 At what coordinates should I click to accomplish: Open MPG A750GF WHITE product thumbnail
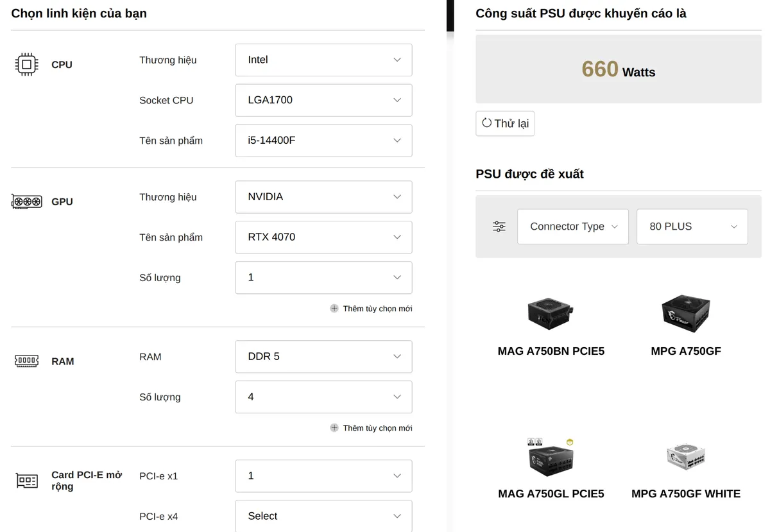(x=686, y=456)
